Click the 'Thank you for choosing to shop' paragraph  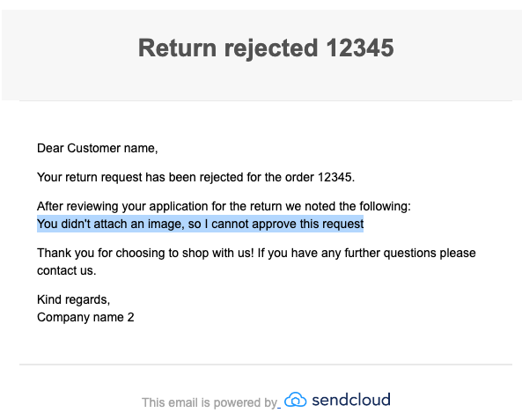pos(256,262)
